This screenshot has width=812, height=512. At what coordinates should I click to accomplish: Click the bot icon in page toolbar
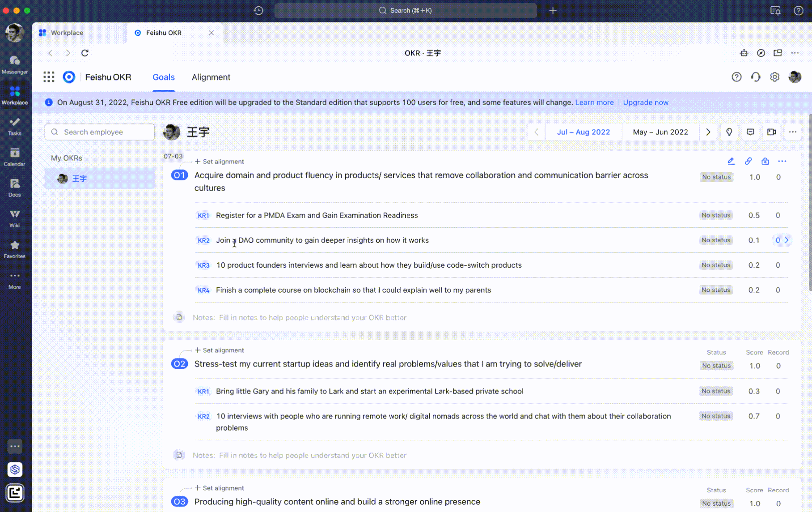pyautogui.click(x=744, y=53)
